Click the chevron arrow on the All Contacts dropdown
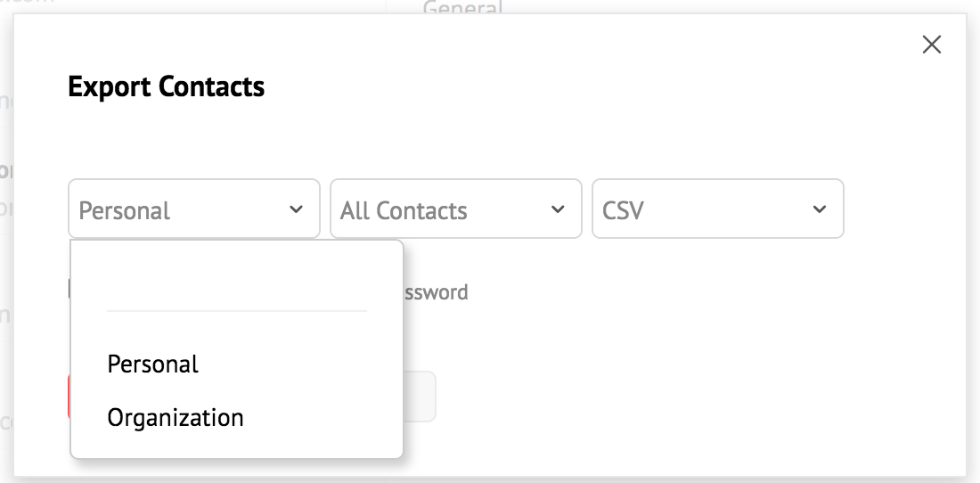This screenshot has height=483, width=980. coord(558,209)
